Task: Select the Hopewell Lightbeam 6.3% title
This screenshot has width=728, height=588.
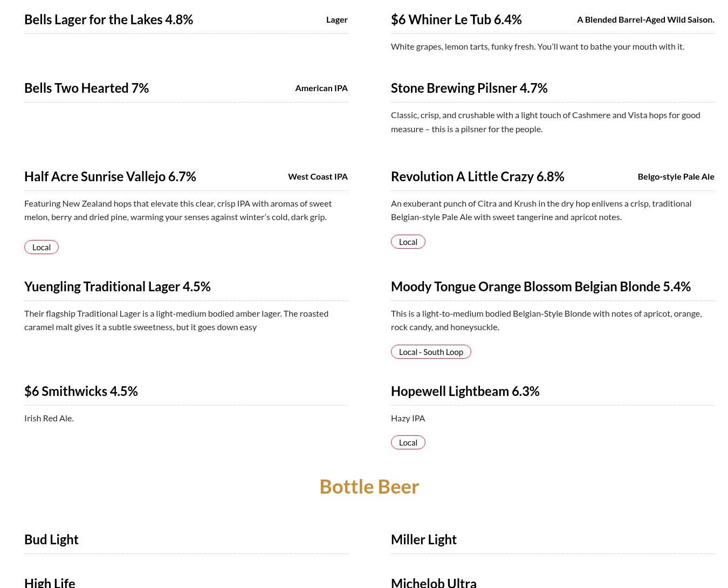Action: pyautogui.click(x=465, y=391)
